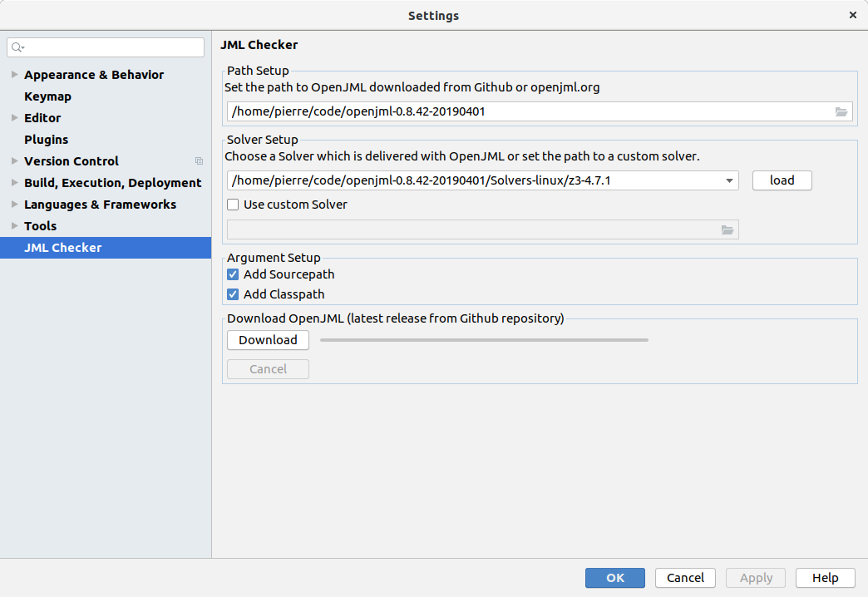Close the Settings dialog with X
Viewport: 868px width, 597px height.
click(x=852, y=15)
